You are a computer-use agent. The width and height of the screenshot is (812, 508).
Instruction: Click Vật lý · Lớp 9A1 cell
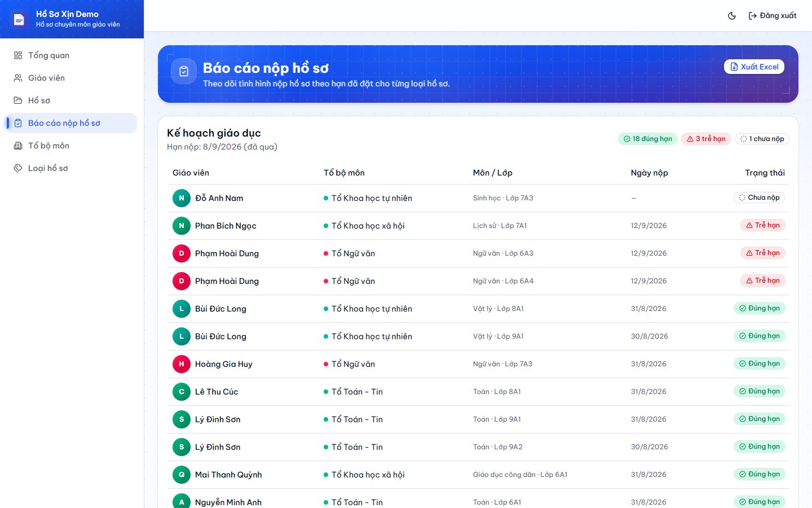click(498, 336)
